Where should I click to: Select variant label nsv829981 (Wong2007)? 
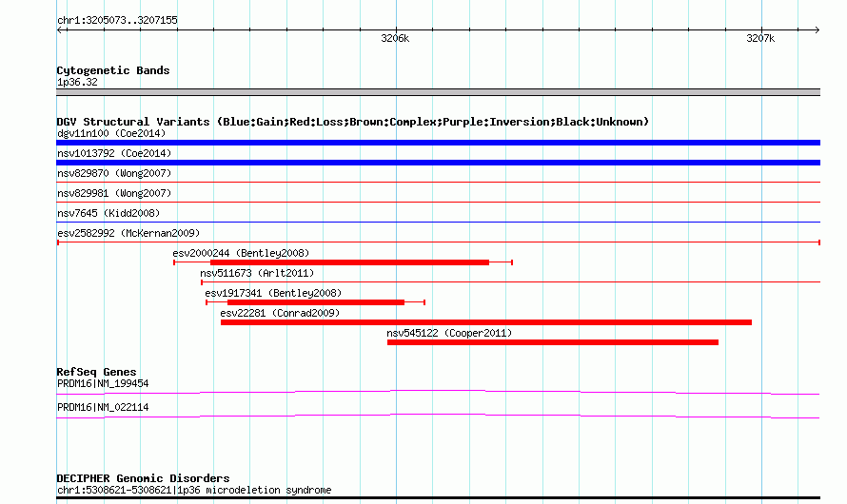pyautogui.click(x=114, y=193)
